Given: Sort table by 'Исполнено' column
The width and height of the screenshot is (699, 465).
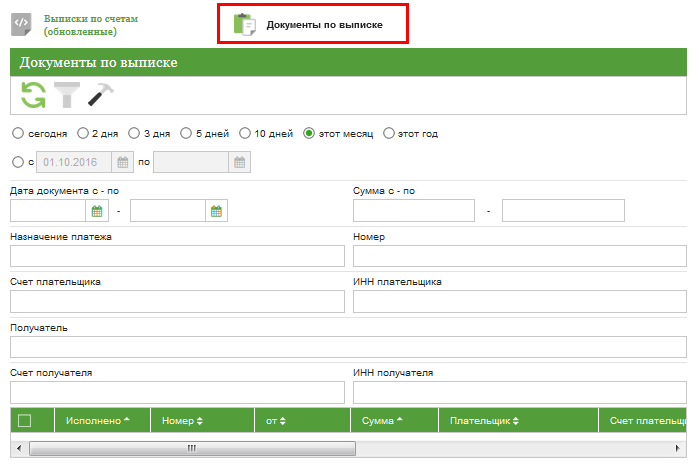Looking at the screenshot, I should [97, 421].
